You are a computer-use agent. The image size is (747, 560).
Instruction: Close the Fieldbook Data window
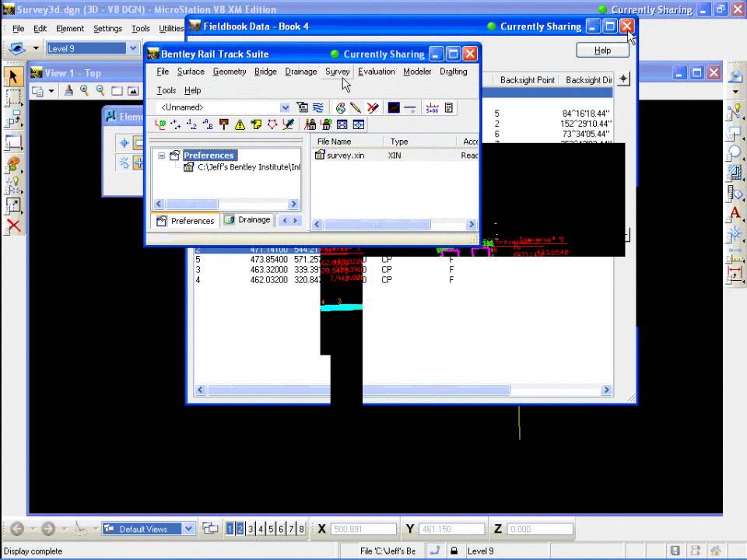click(x=627, y=26)
